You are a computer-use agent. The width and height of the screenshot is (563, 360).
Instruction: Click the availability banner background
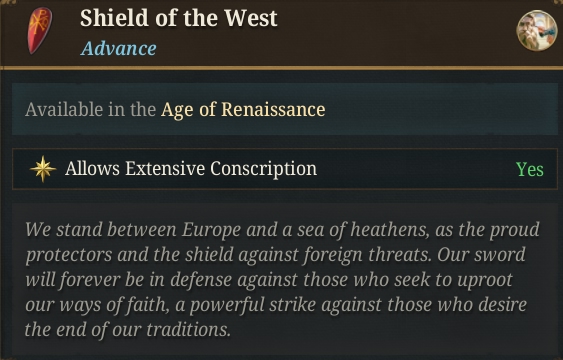coord(285,109)
